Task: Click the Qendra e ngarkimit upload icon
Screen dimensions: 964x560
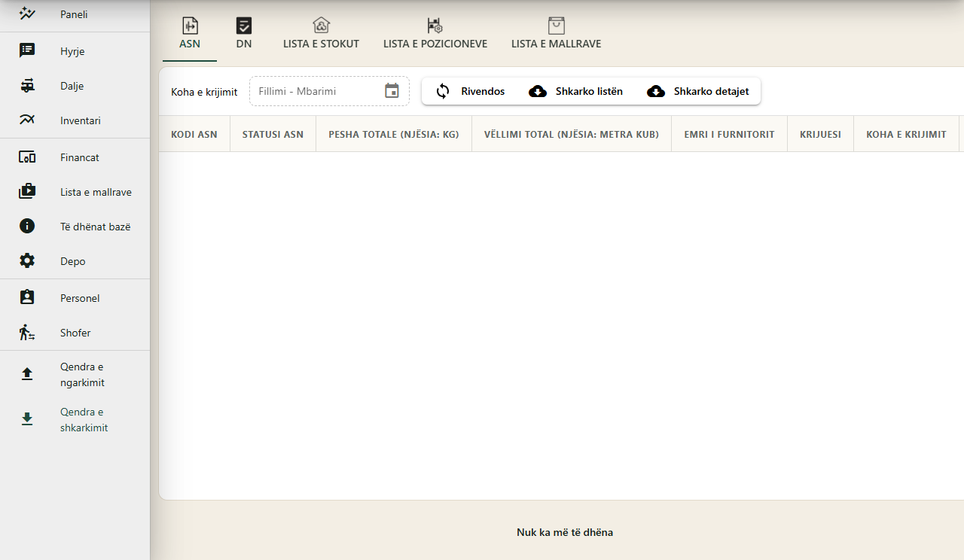Action: tap(27, 374)
